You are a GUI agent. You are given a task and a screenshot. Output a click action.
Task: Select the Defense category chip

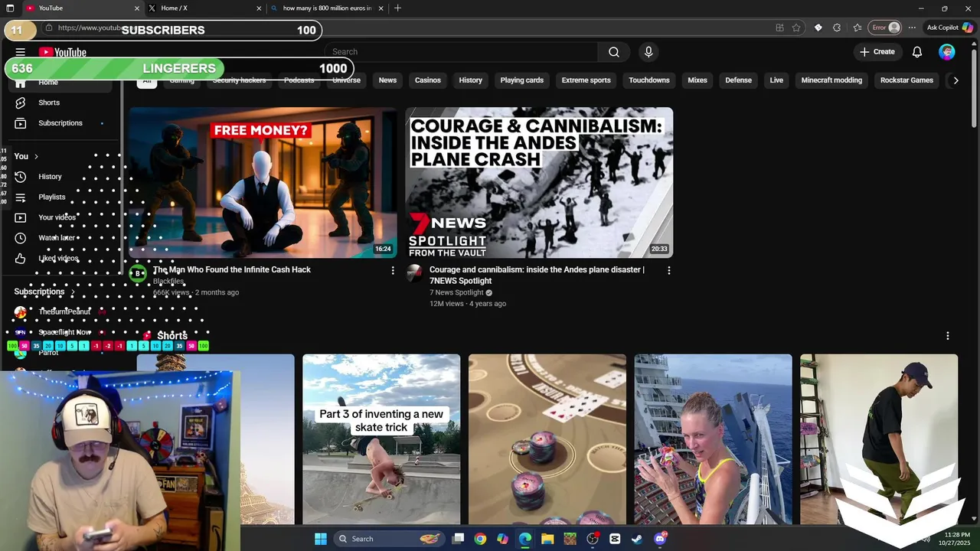tap(739, 80)
